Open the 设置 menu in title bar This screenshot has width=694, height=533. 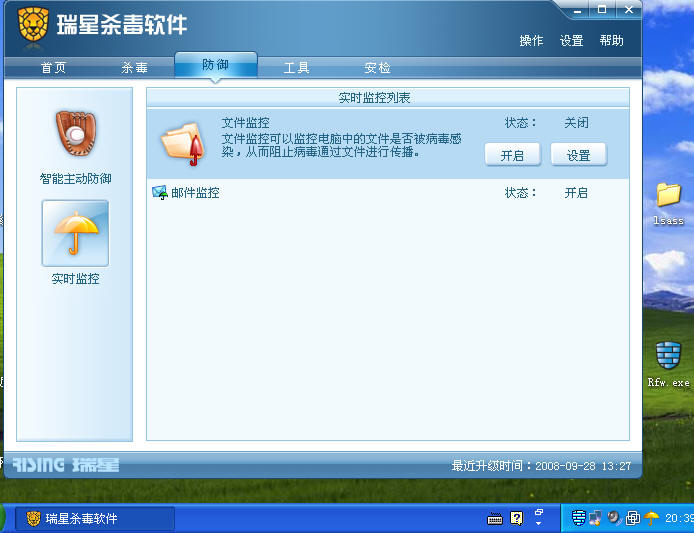tap(571, 41)
